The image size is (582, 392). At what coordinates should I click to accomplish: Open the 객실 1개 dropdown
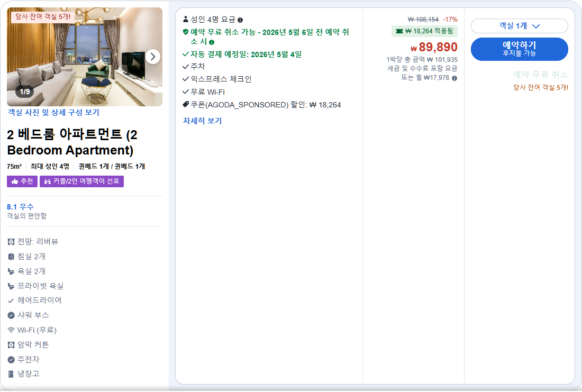519,25
